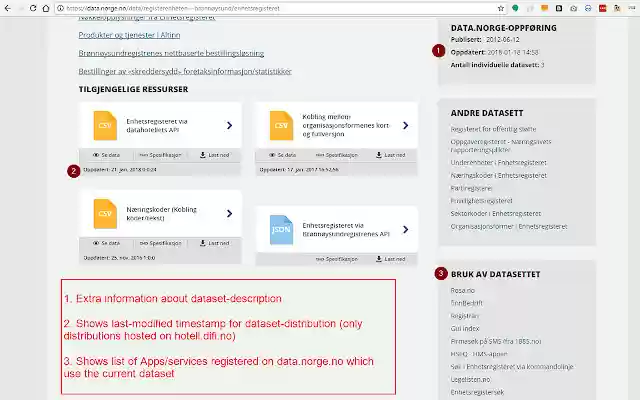Open Søk i Enhetsregisteret via kommandolinje link
This screenshot has height=400, width=640.
point(512,367)
